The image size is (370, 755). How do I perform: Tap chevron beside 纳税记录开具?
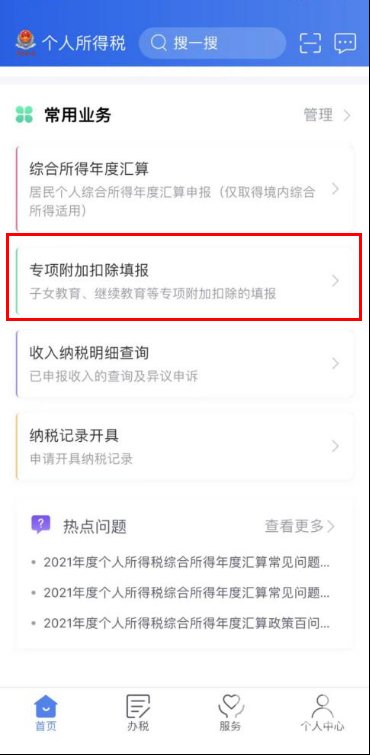tap(336, 446)
